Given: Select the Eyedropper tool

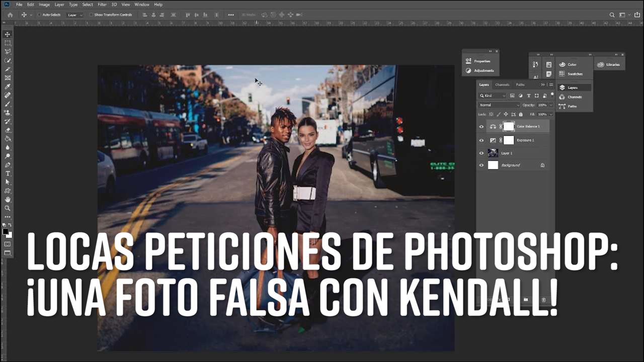Looking at the screenshot, I should (x=8, y=85).
